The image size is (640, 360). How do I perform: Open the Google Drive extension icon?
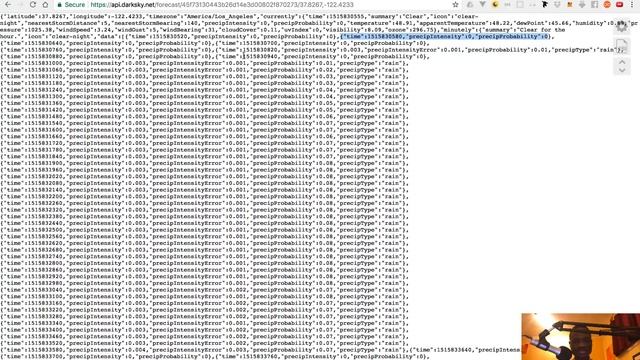470,4
